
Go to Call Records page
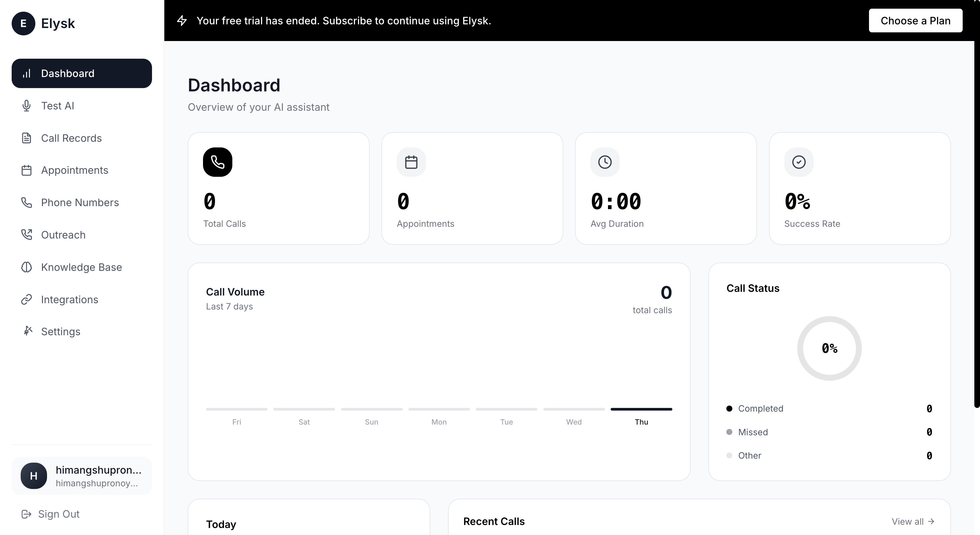tap(71, 138)
